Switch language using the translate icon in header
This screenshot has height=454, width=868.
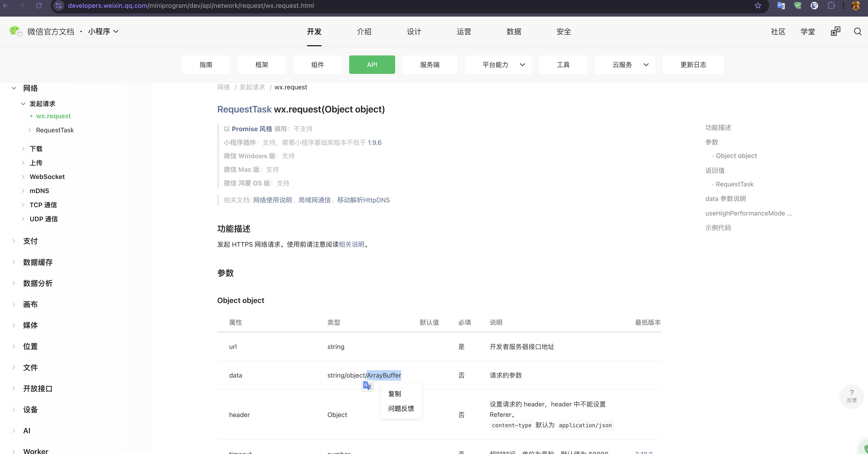[835, 31]
